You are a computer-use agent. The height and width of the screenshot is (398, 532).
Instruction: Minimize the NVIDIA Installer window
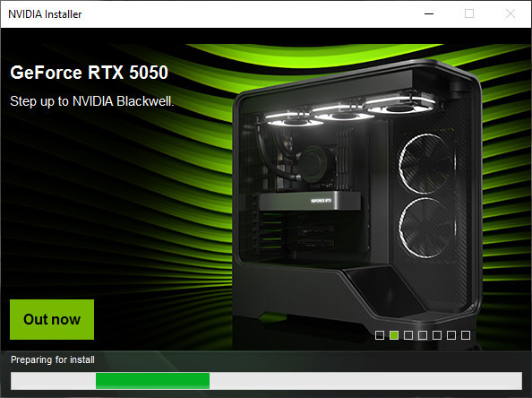(429, 14)
